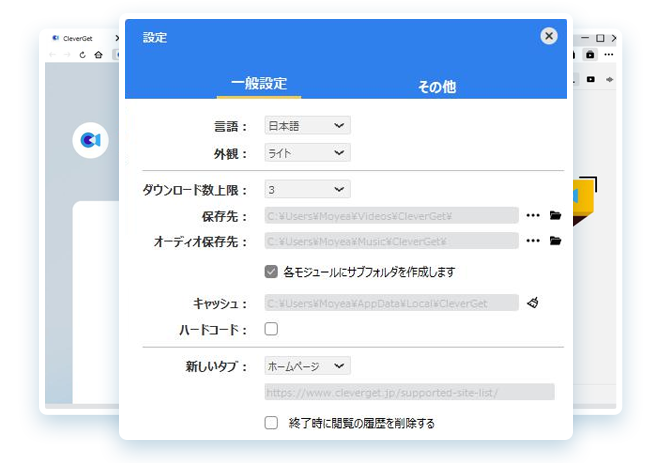
Task: Open the オーディオ保存先 folder icon
Action: pos(555,241)
